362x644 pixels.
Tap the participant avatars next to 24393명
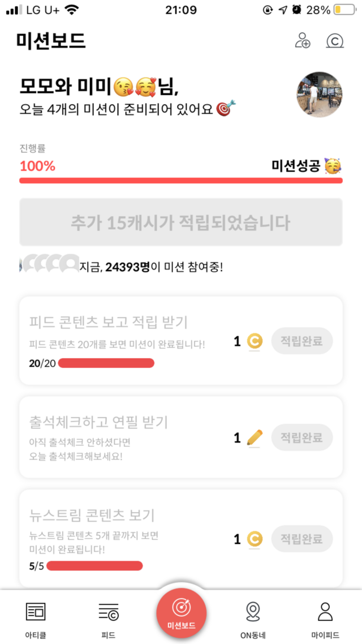pyautogui.click(x=50, y=265)
